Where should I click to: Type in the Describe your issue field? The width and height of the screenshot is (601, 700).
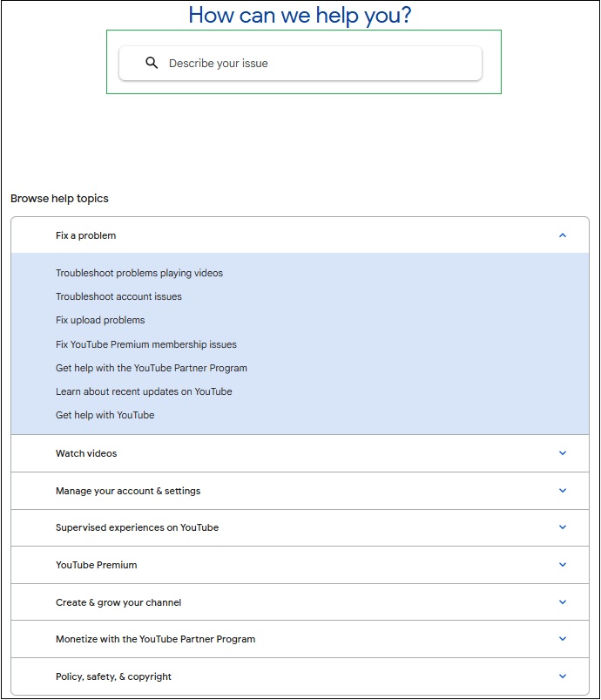click(x=314, y=63)
